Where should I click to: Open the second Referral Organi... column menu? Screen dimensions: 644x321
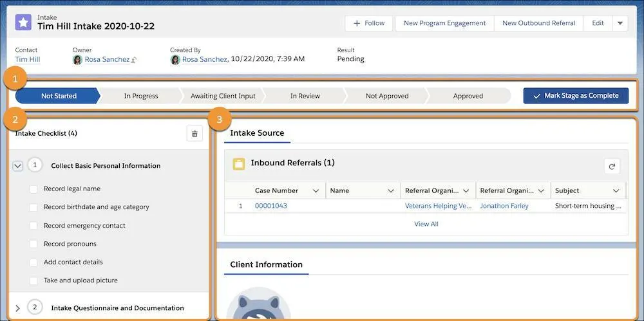coord(542,191)
